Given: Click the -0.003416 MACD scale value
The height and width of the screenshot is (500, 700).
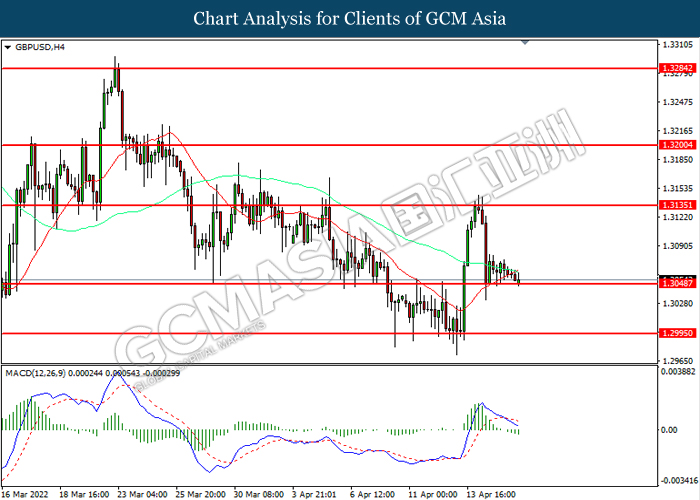Looking at the screenshot, I should click(x=678, y=481).
